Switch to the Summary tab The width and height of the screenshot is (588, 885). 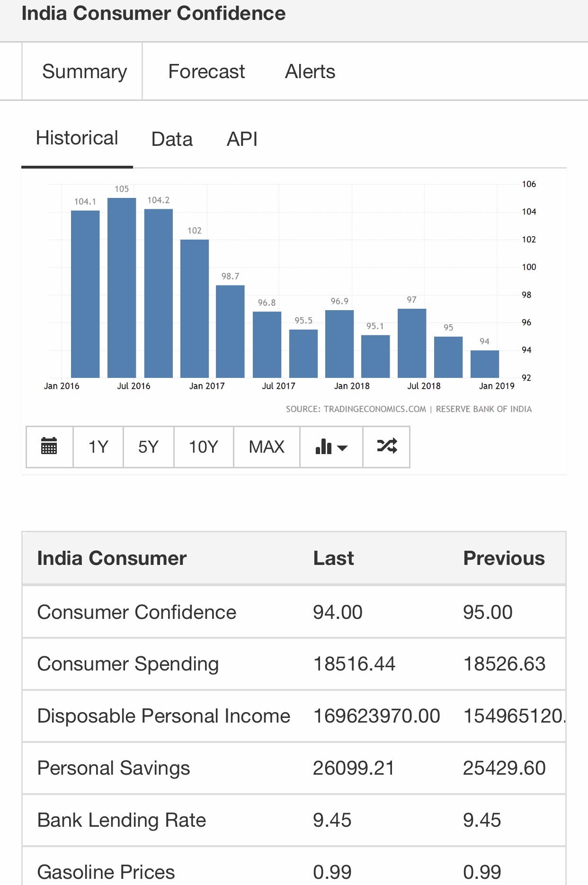84,72
